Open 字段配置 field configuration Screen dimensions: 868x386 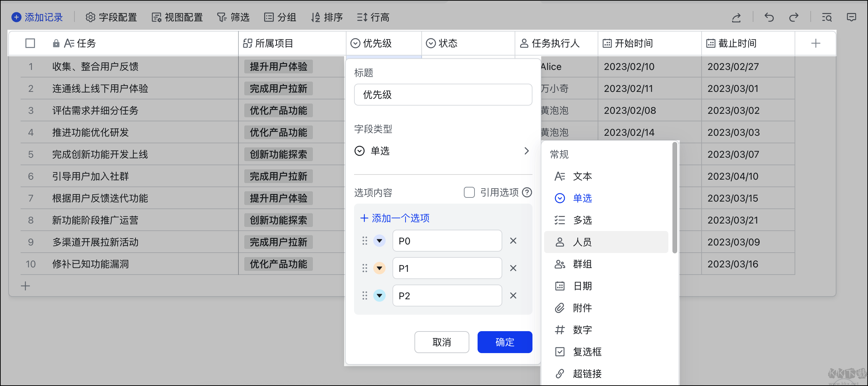(x=111, y=17)
